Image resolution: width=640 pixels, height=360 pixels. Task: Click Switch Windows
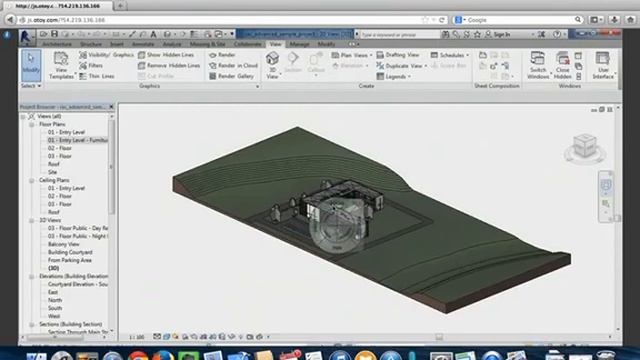pos(538,65)
